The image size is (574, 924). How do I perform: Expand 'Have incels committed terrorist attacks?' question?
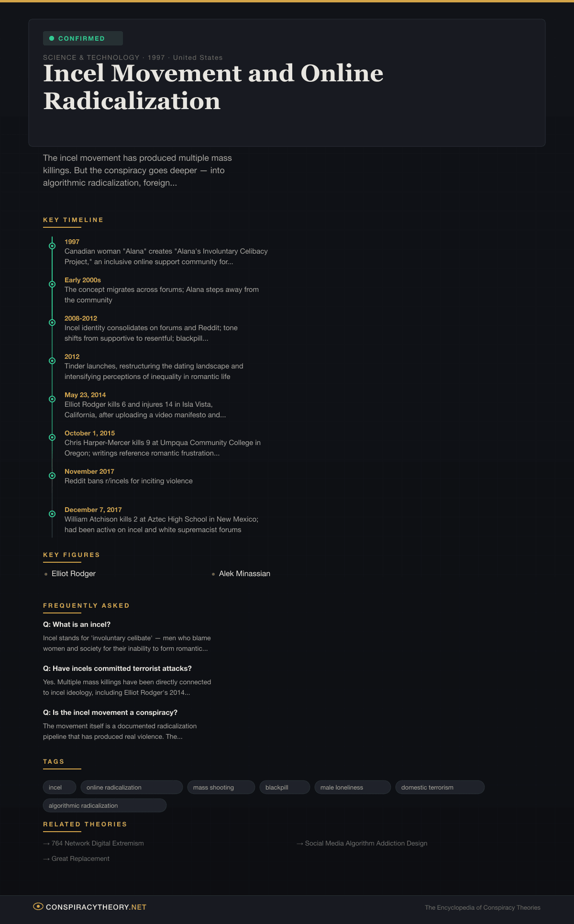click(117, 668)
